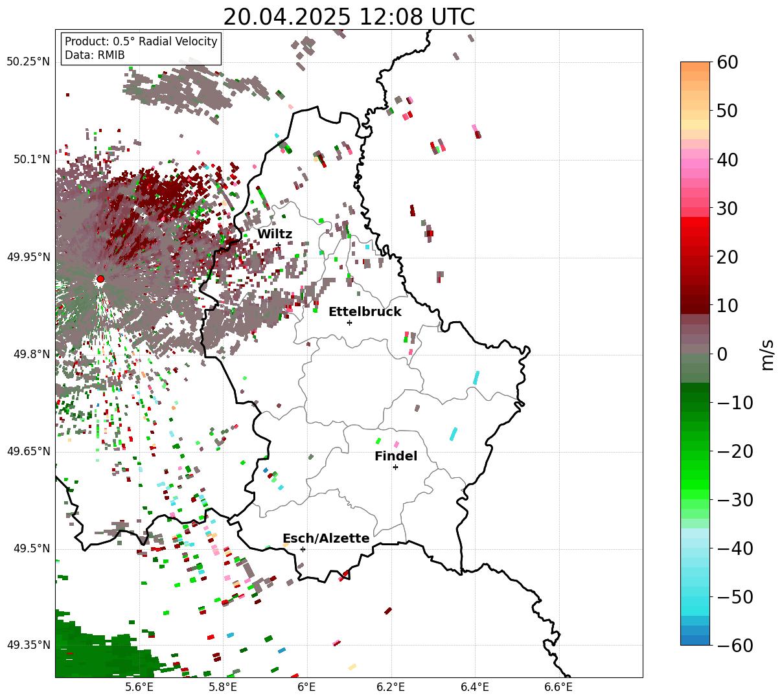Click the red radar location dot
The image size is (782, 700).
tap(100, 279)
